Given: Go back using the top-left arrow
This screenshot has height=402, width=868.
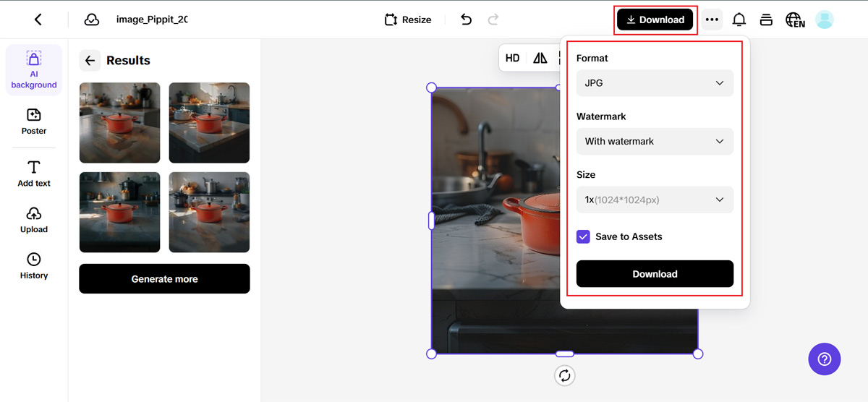Looking at the screenshot, I should (x=38, y=20).
